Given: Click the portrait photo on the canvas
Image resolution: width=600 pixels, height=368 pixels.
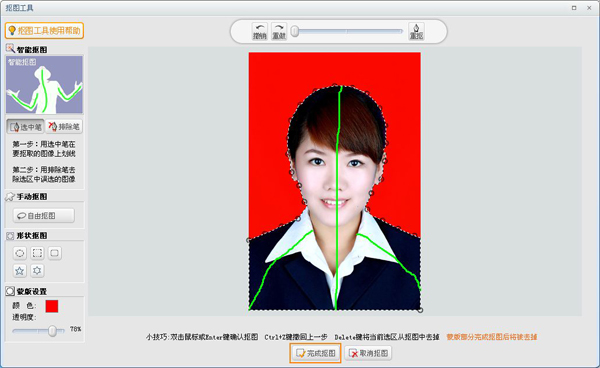Looking at the screenshot, I should (x=335, y=181).
